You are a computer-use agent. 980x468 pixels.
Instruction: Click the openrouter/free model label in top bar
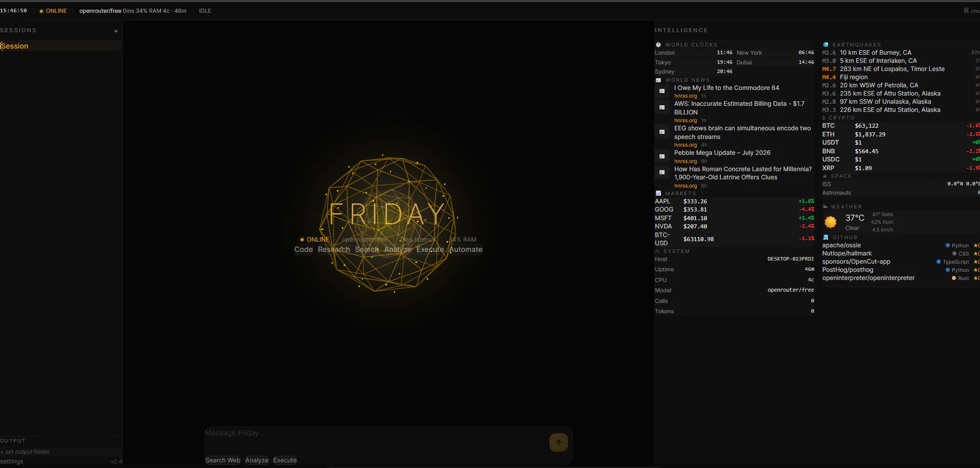click(x=100, y=11)
